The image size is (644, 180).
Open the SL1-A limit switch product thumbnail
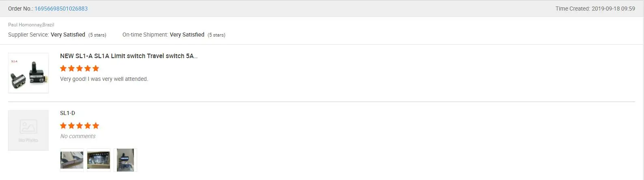coord(28,73)
